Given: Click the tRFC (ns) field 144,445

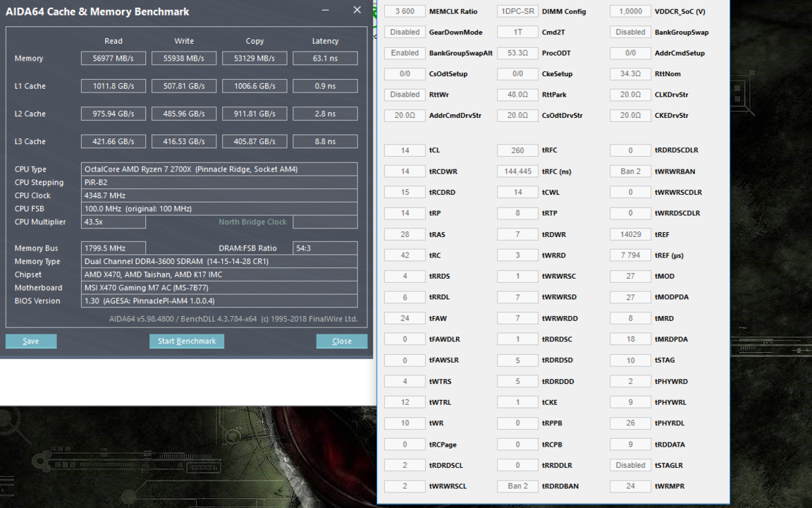Looking at the screenshot, I should pos(518,171).
